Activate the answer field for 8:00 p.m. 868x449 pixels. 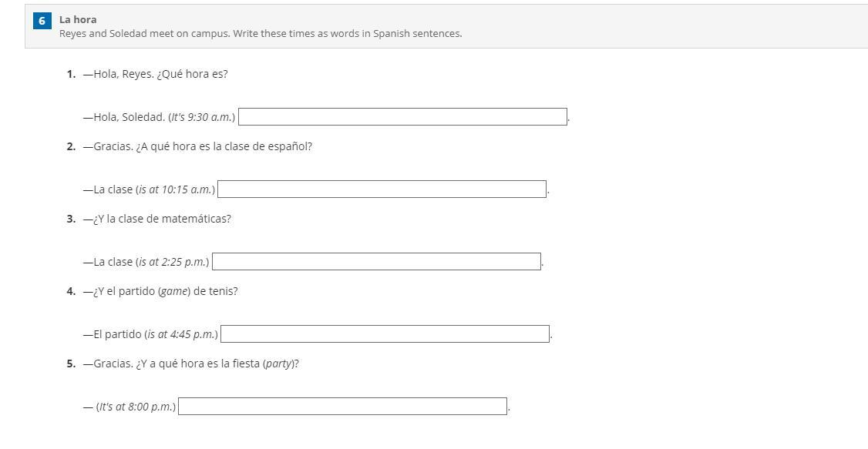[x=342, y=407]
